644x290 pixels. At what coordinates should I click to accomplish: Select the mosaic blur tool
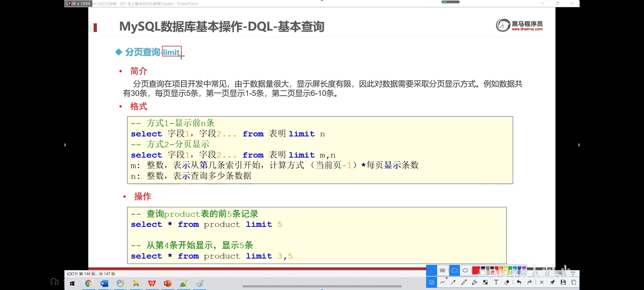pos(485,282)
